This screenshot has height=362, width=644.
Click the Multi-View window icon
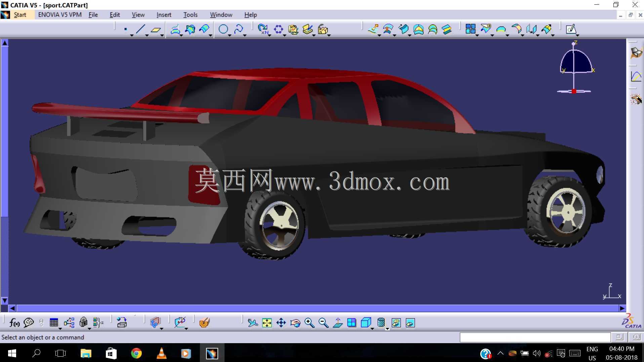(352, 323)
